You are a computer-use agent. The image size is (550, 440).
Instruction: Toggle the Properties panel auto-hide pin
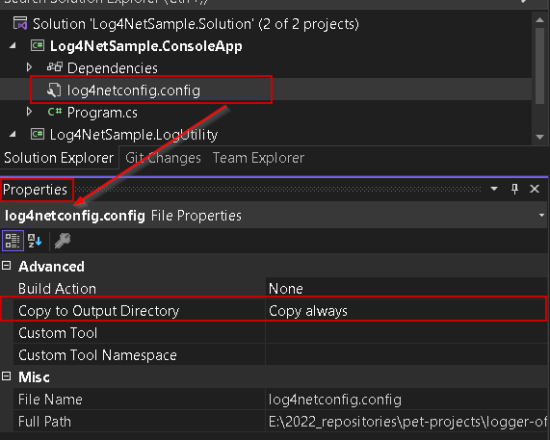515,189
